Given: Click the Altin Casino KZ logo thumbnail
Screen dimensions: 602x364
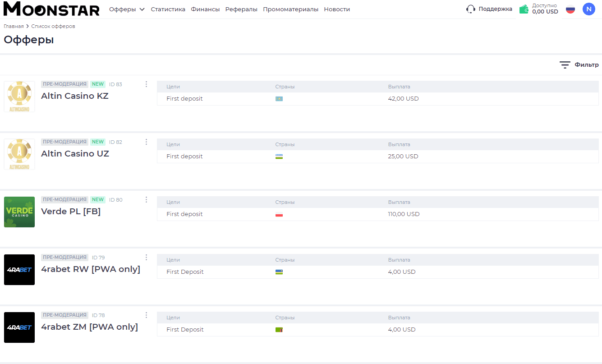Looking at the screenshot, I should [x=19, y=97].
